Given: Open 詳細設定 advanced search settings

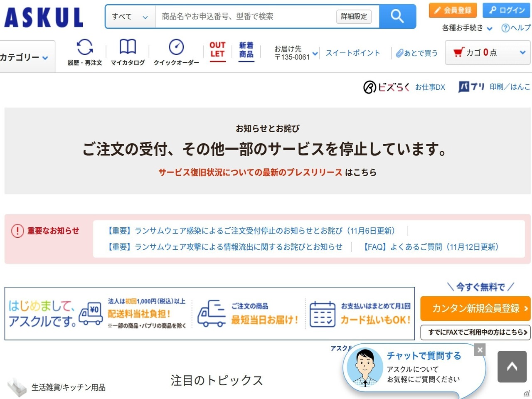Looking at the screenshot, I should pos(354,17).
